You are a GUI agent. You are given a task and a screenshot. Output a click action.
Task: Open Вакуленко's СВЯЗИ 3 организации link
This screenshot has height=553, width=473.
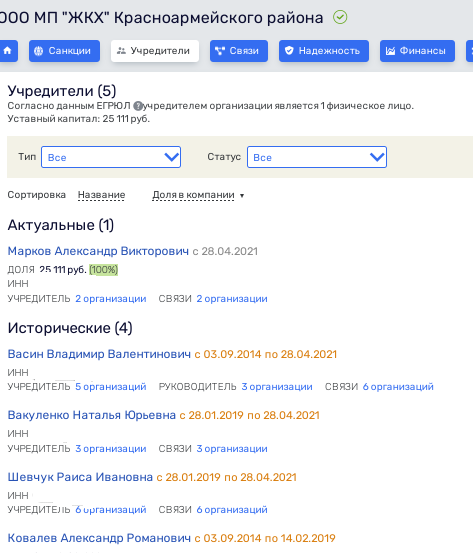tap(232, 449)
